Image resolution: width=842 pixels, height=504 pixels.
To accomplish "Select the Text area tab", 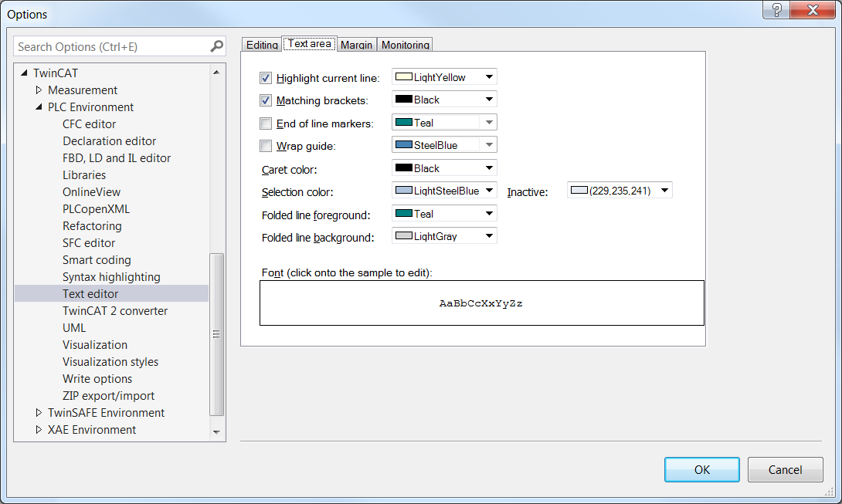I will pyautogui.click(x=309, y=43).
